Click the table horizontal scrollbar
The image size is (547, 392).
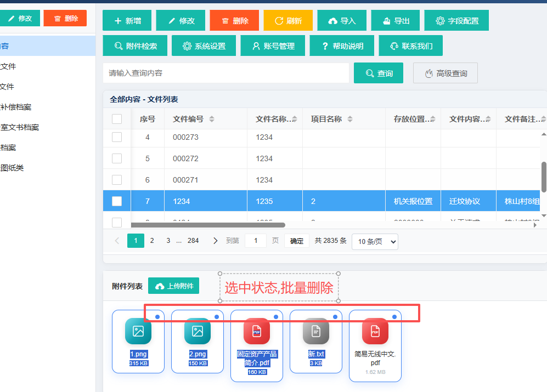(x=208, y=225)
